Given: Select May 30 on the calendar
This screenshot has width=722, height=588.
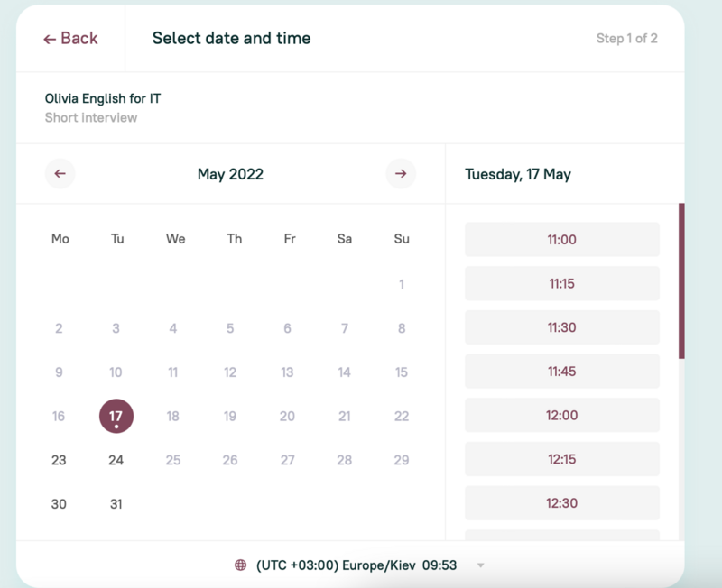Looking at the screenshot, I should point(59,504).
